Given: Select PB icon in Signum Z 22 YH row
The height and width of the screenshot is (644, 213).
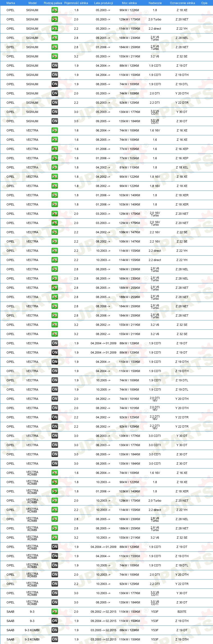Looking at the screenshot, I should tap(54, 29).
